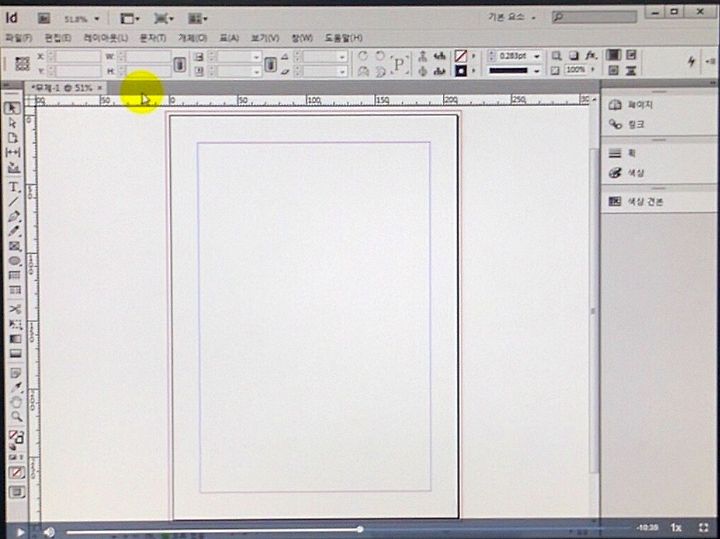This screenshot has width=720, height=539.
Task: Open the 보기(V) menu
Action: pyautogui.click(x=265, y=38)
